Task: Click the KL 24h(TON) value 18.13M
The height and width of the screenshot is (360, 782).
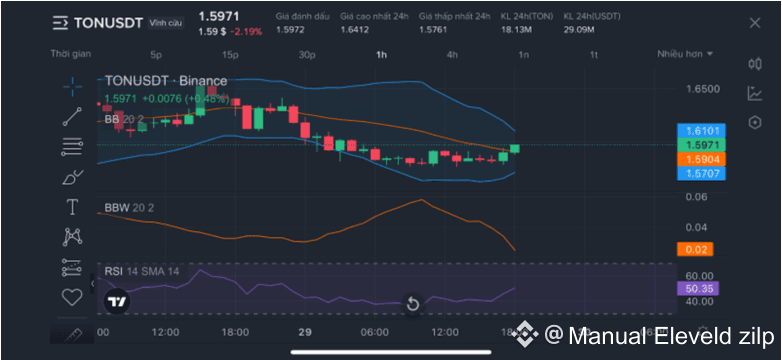Action: (516, 30)
